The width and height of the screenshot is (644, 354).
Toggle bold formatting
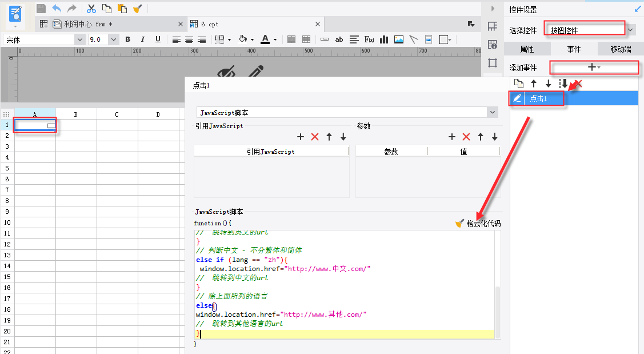tap(127, 39)
